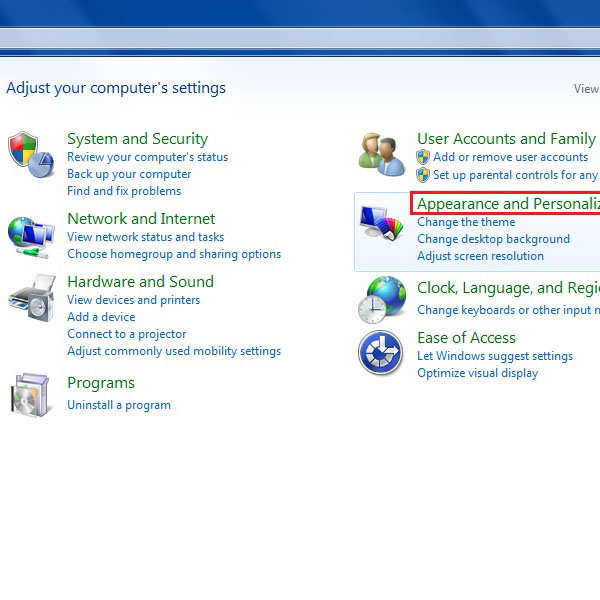Open Network and Internet category
600x600 pixels.
tap(141, 219)
